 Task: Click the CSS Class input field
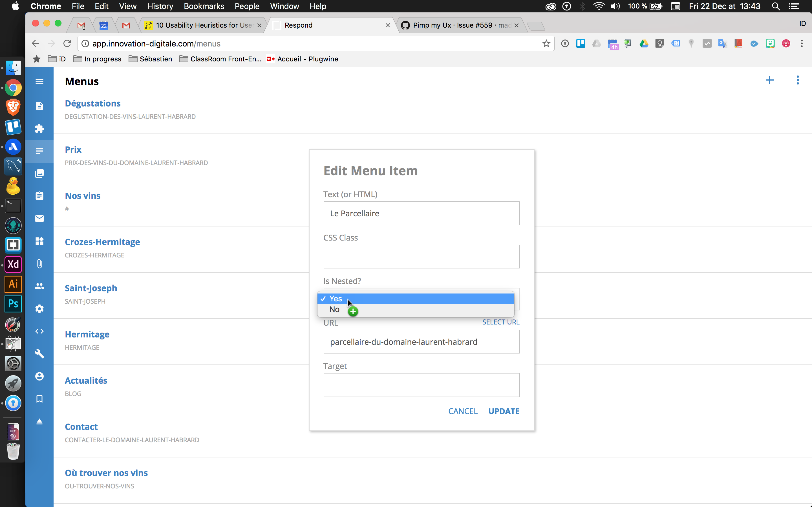click(x=422, y=257)
